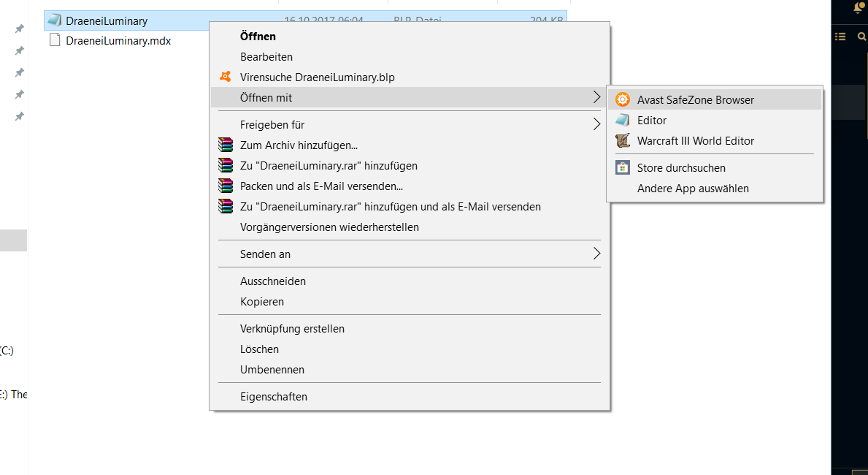Viewport: 868px width, 475px height.
Task: Select Zu "DraeneiLuminary.rar" hinzufügen
Action: click(410, 166)
